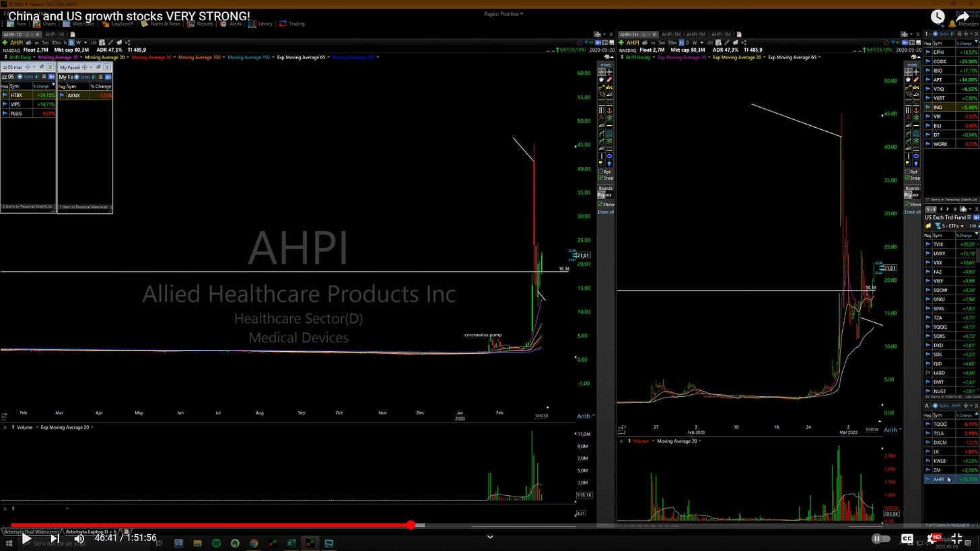Image resolution: width=980 pixels, height=551 pixels.
Task: Click 'more' at top of left drawing toolbar
Action: click(x=605, y=65)
